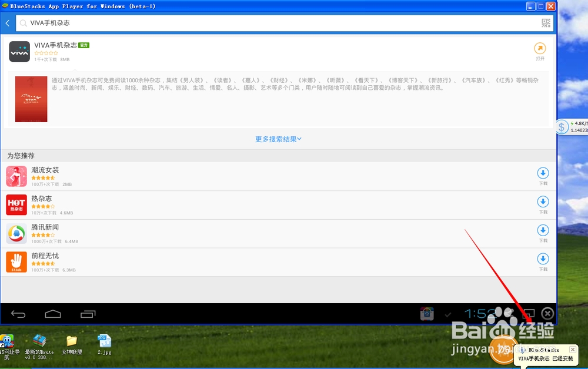The height and width of the screenshot is (369, 588).
Task: Click the VIVA app description text
Action: 295,84
